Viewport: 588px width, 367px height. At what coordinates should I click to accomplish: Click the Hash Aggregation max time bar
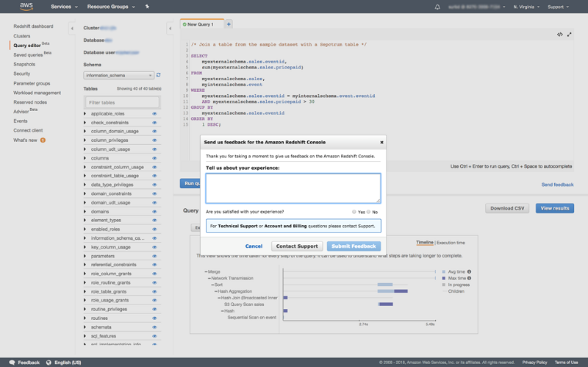click(401, 291)
